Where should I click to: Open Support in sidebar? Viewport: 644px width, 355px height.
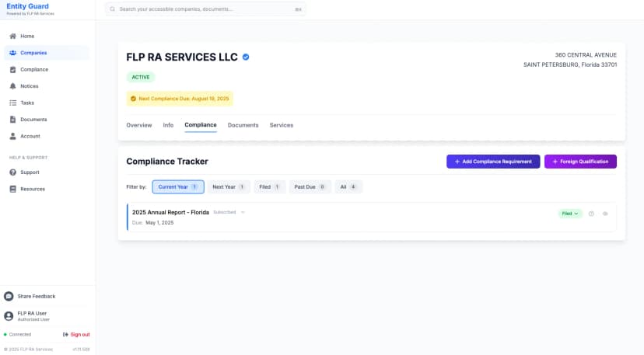click(x=47, y=172)
